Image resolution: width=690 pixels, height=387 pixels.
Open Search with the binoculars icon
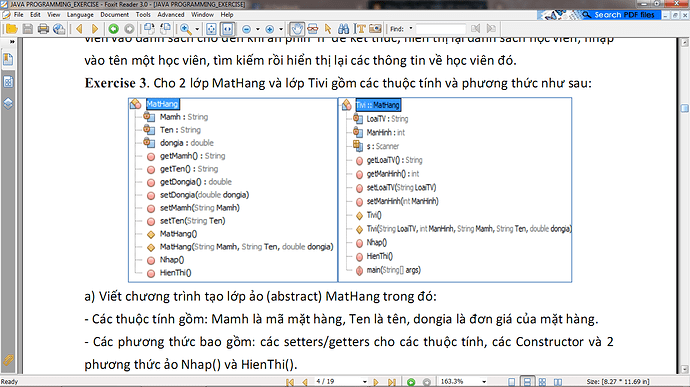coord(344,29)
